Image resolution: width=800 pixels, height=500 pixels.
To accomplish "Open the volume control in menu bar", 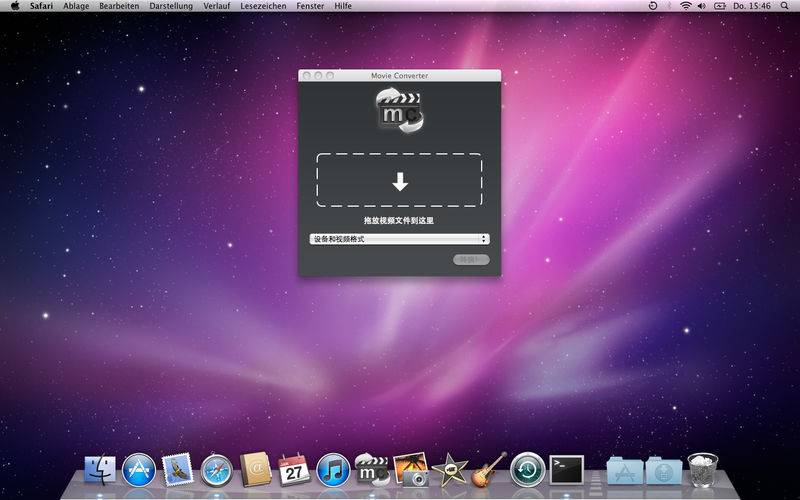I will 702,6.
